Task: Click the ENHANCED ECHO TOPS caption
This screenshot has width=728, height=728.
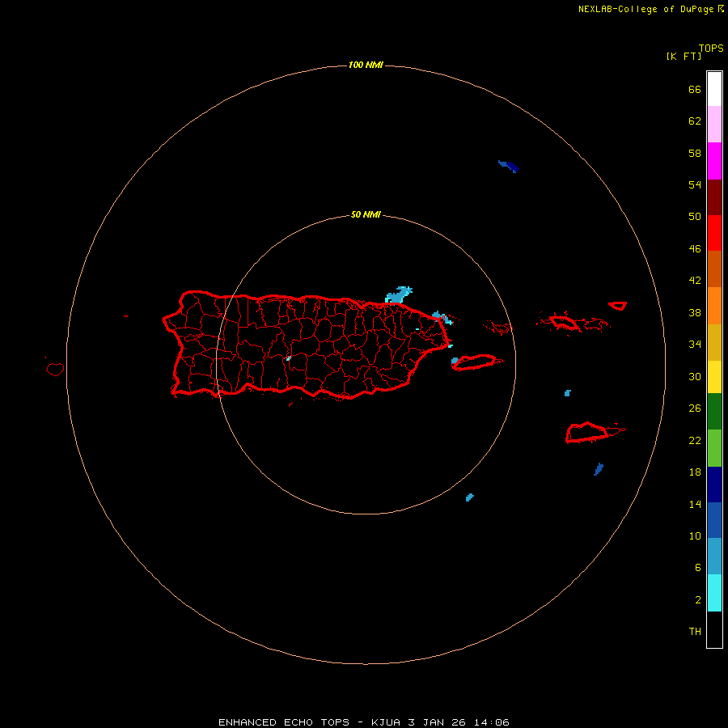Action: point(284,722)
